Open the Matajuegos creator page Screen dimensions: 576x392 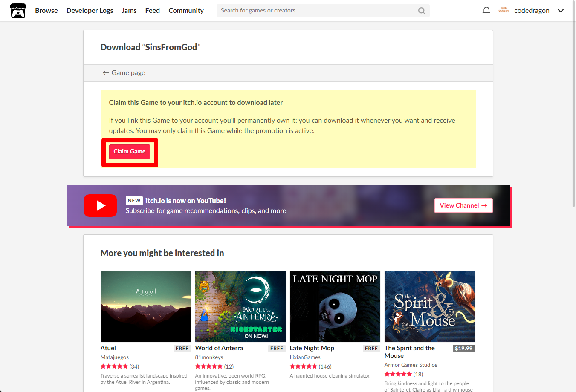(x=115, y=357)
